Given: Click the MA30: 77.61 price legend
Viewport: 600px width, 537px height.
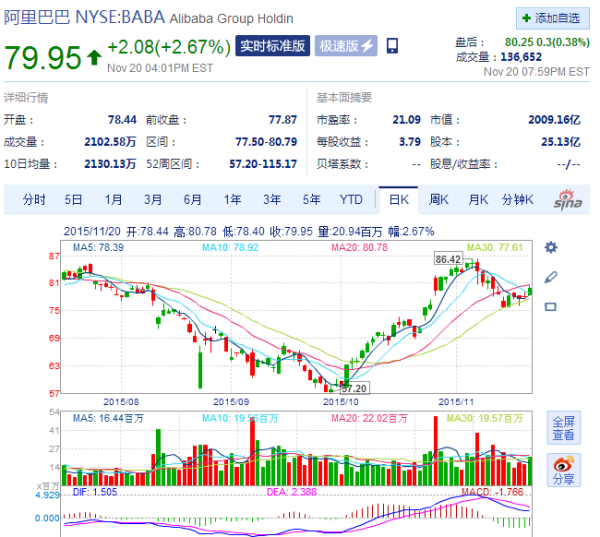Looking at the screenshot, I should pyautogui.click(x=495, y=247).
